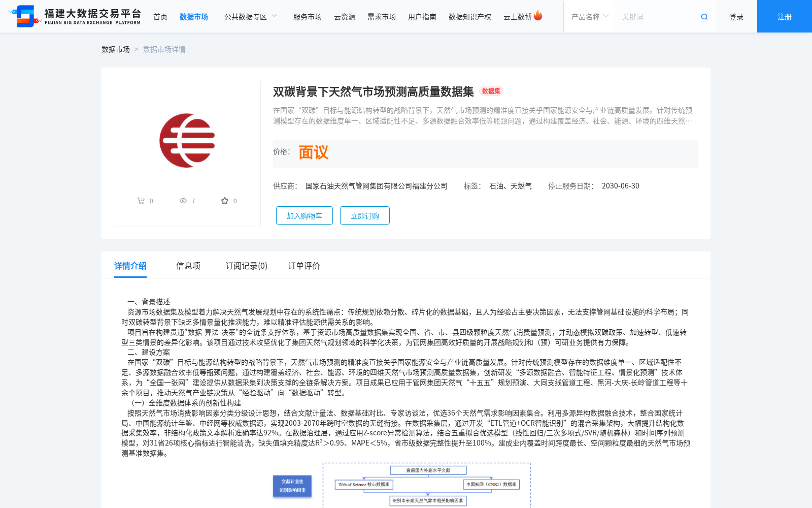
Task: Open 云资源 in the top navigation
Action: pos(345,17)
